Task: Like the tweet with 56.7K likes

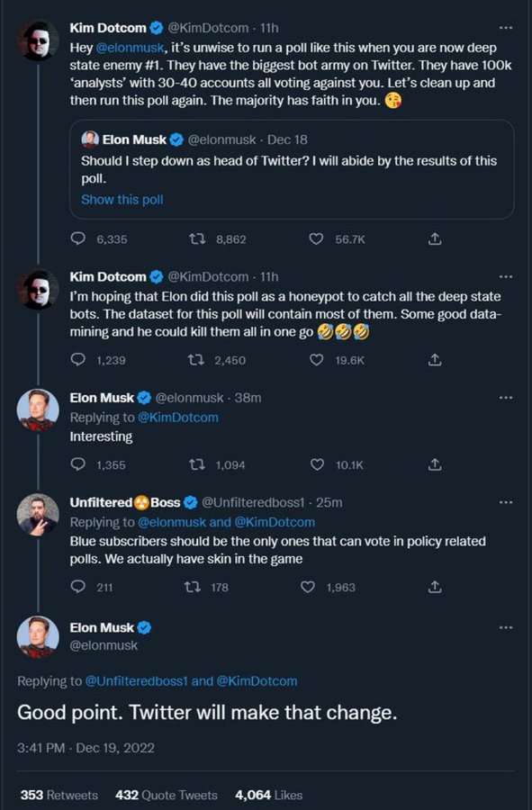Action: (x=316, y=238)
